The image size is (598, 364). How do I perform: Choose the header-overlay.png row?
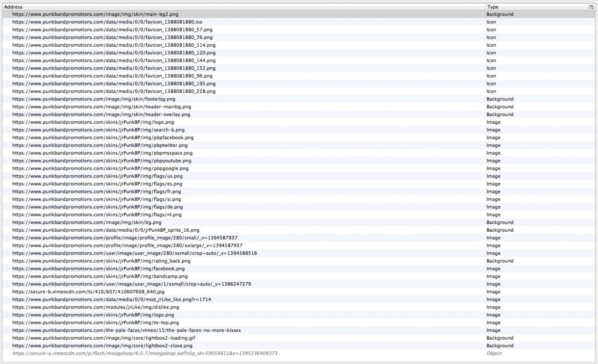pos(299,114)
